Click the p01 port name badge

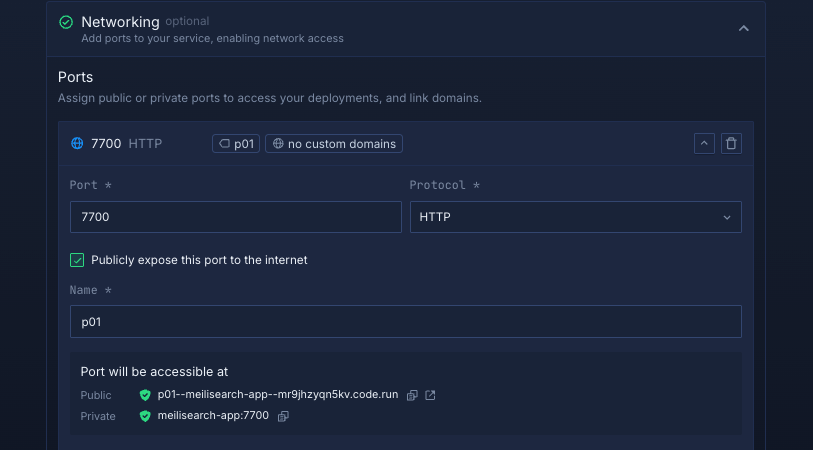236,144
